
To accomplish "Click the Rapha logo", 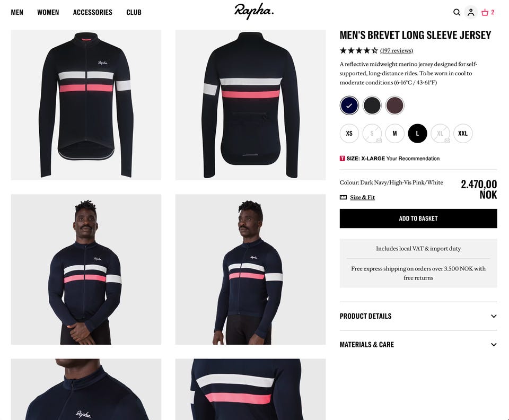I will 254,11.
